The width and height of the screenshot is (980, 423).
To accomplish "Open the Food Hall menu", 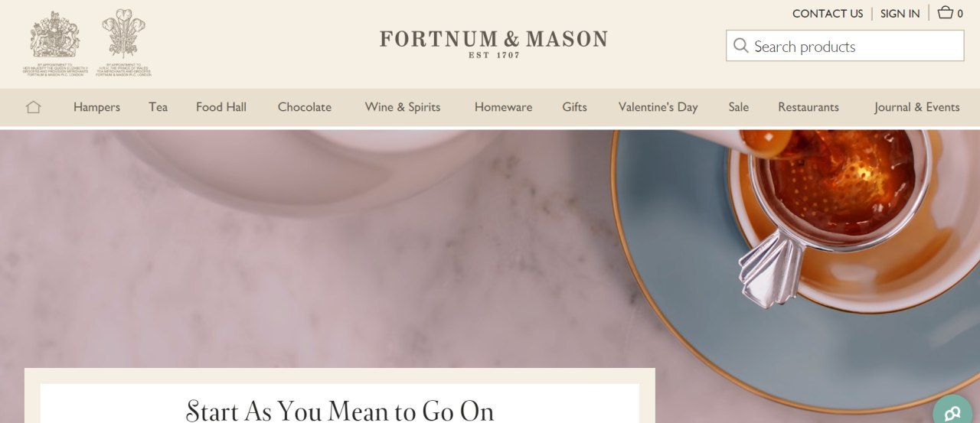I will point(221,107).
